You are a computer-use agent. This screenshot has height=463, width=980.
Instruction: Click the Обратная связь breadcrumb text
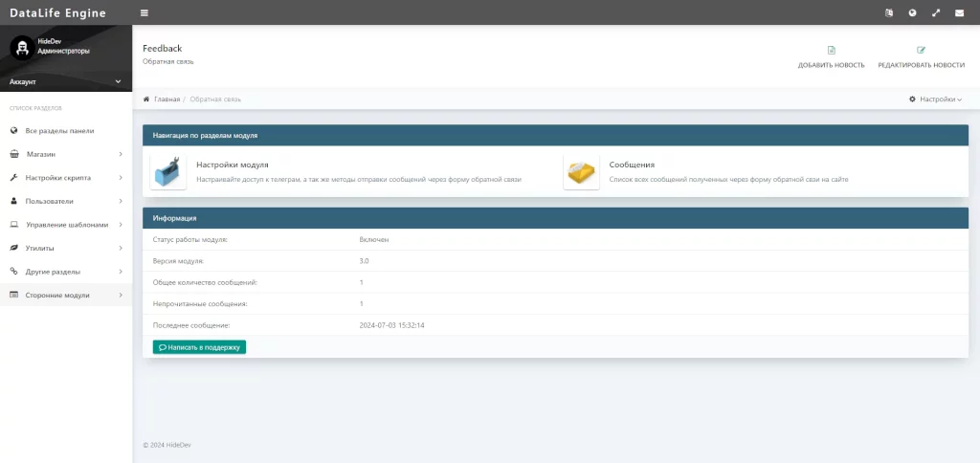pyautogui.click(x=215, y=99)
